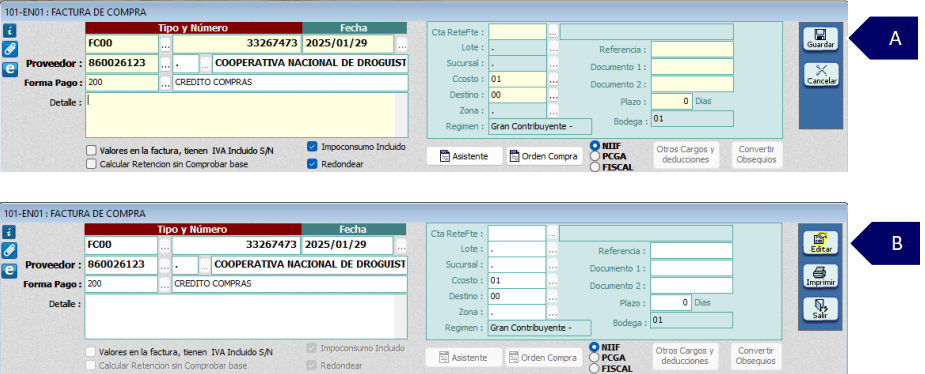Screen dimensions: 925x374
Task: Open the Destino lookup ellipsis in the upper window
Action: [553, 94]
